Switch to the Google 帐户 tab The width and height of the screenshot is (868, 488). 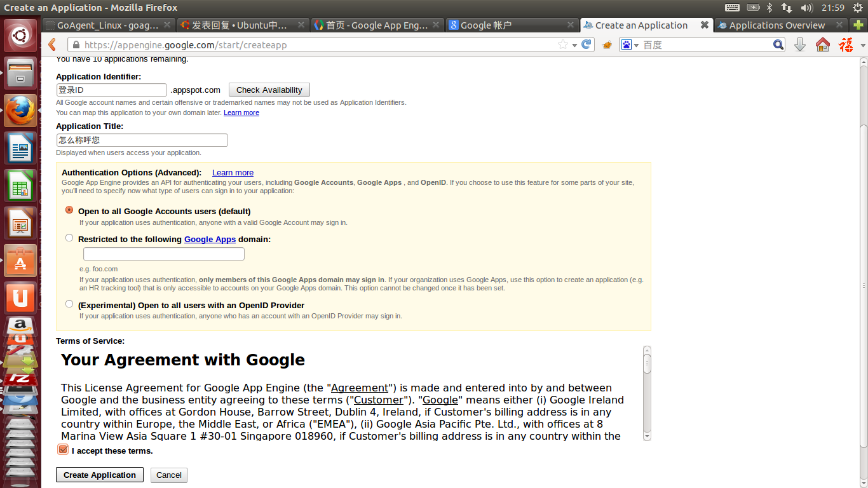click(x=512, y=25)
